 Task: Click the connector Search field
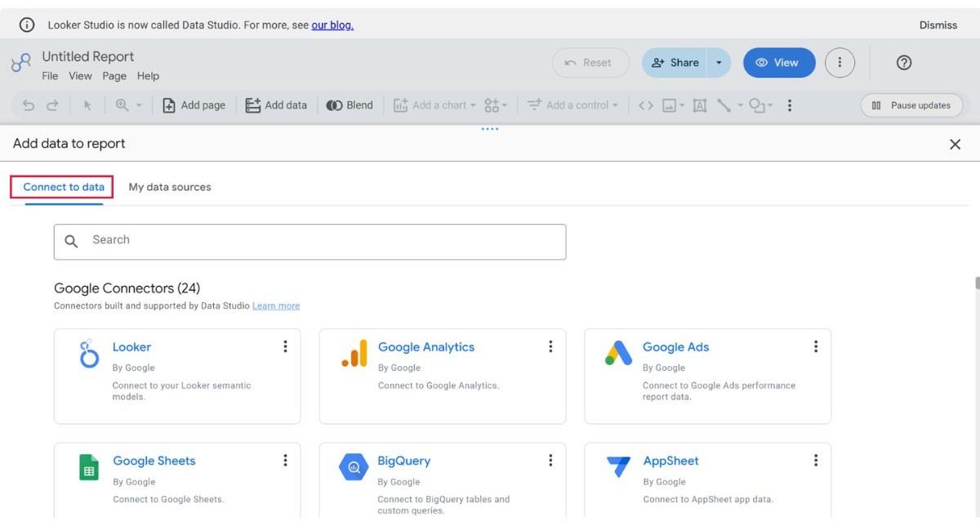(x=310, y=242)
